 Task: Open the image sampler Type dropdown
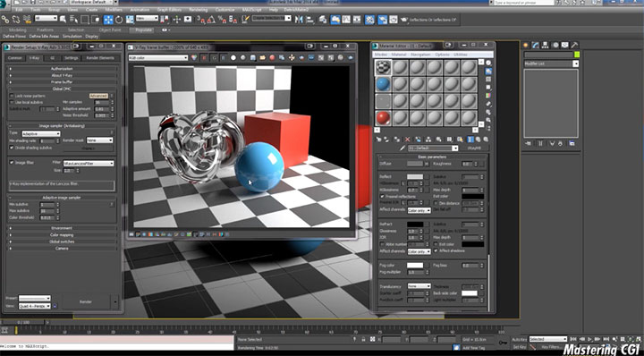click(x=40, y=134)
